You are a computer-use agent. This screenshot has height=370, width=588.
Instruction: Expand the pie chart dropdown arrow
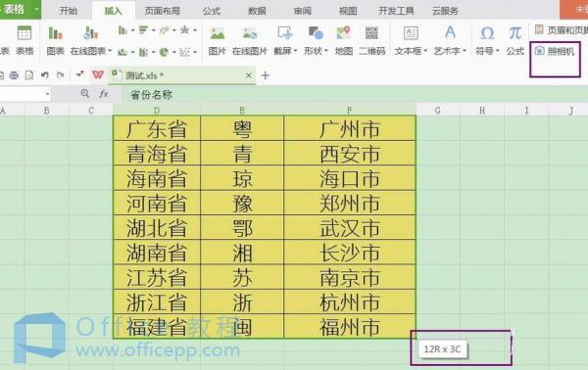[x=174, y=53]
